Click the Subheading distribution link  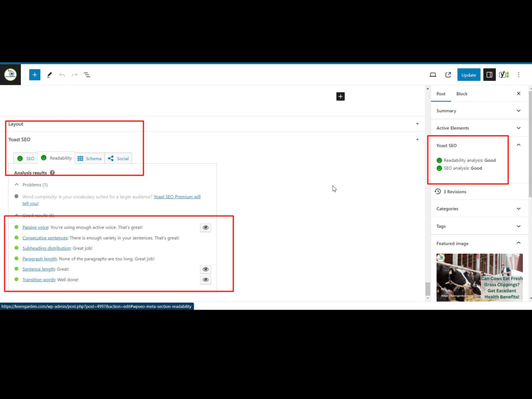click(x=46, y=248)
